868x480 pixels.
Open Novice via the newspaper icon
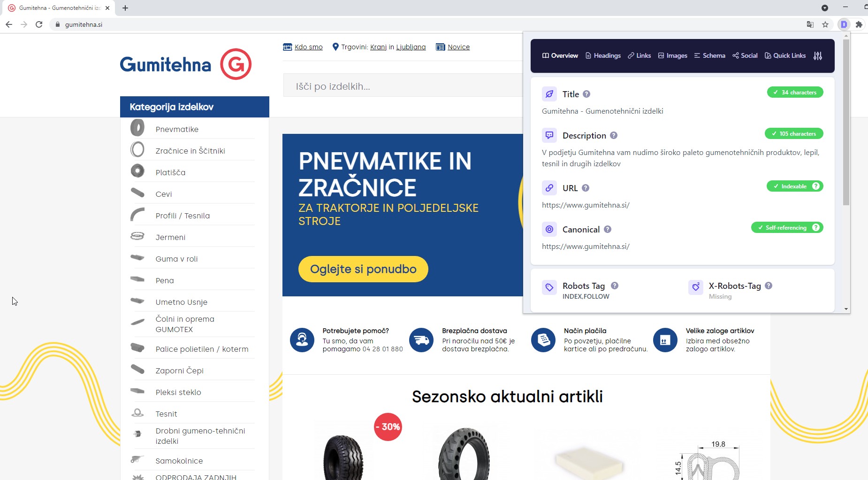(440, 46)
